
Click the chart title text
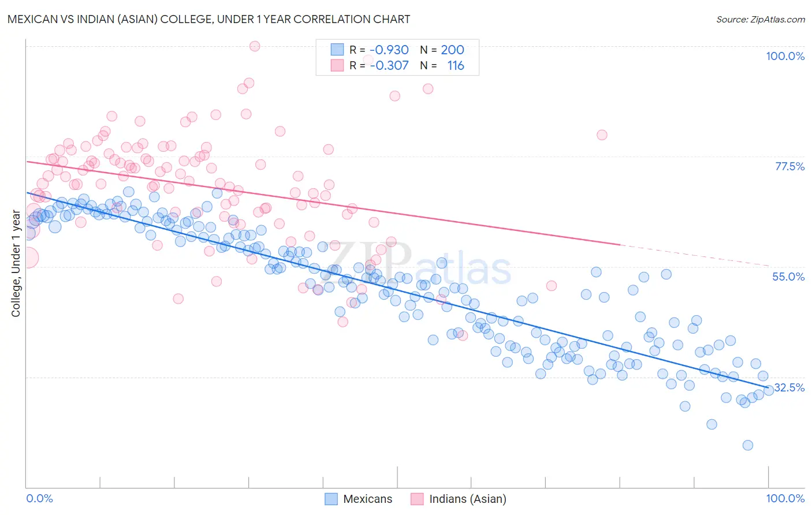point(208,19)
